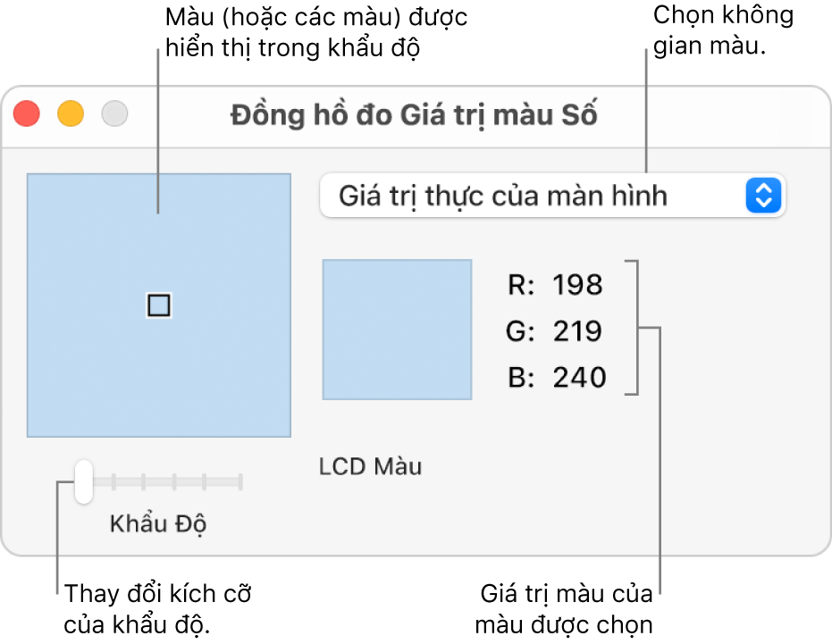Click the rightmost end of aperture slider track
Screen dimensions: 832x644
coord(240,482)
